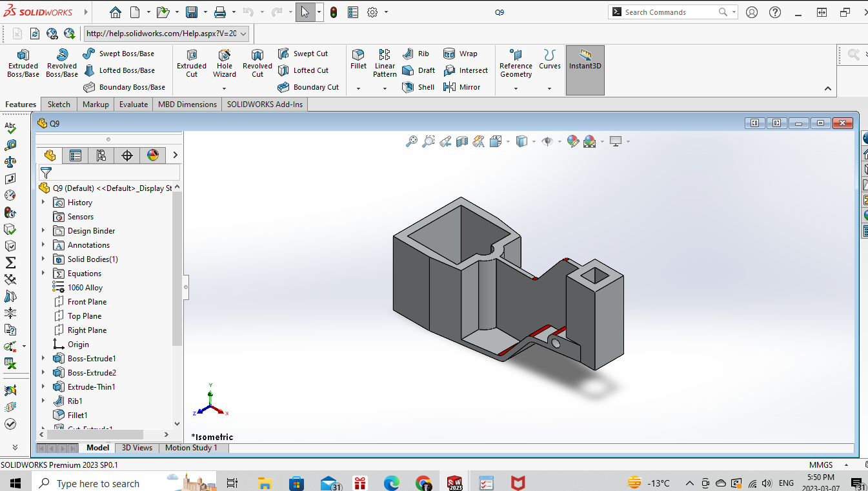Click the Section View icon
This screenshot has height=491, width=868.
point(462,141)
